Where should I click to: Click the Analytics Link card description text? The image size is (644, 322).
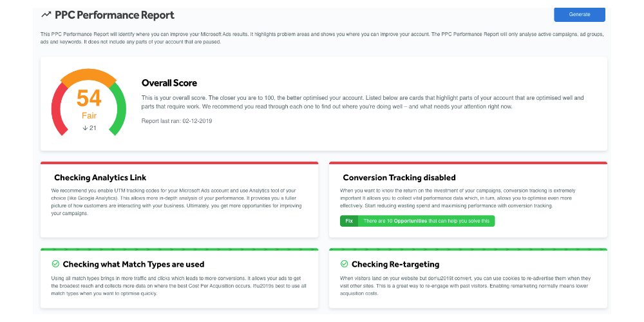click(176, 202)
